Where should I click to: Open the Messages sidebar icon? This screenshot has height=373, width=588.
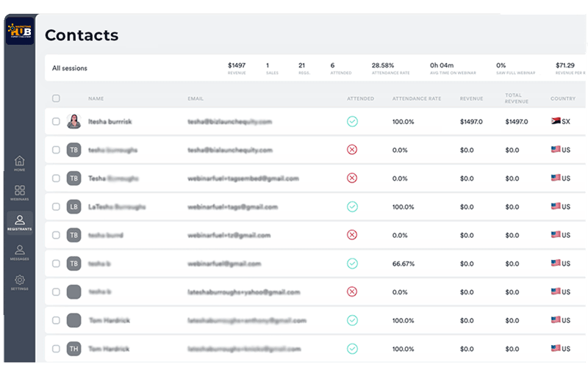[20, 252]
